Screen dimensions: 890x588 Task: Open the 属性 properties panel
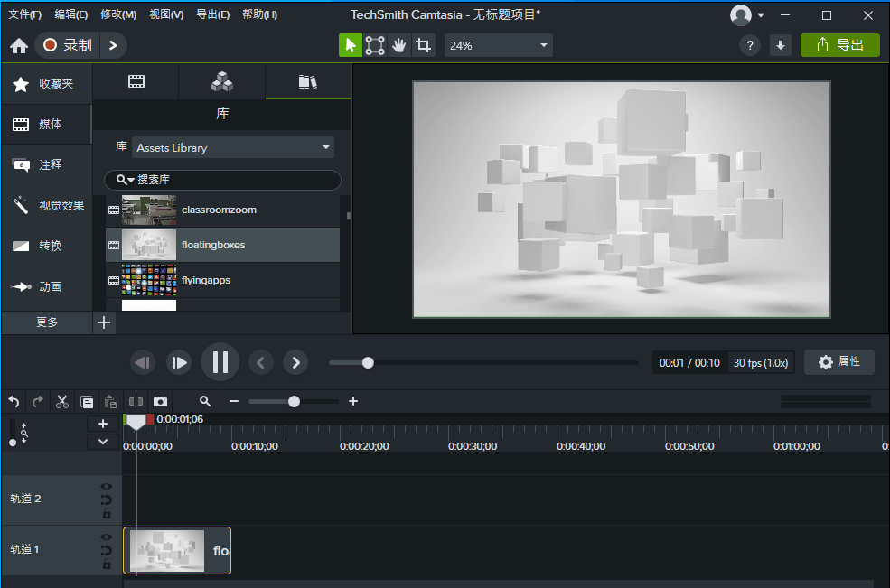(838, 361)
